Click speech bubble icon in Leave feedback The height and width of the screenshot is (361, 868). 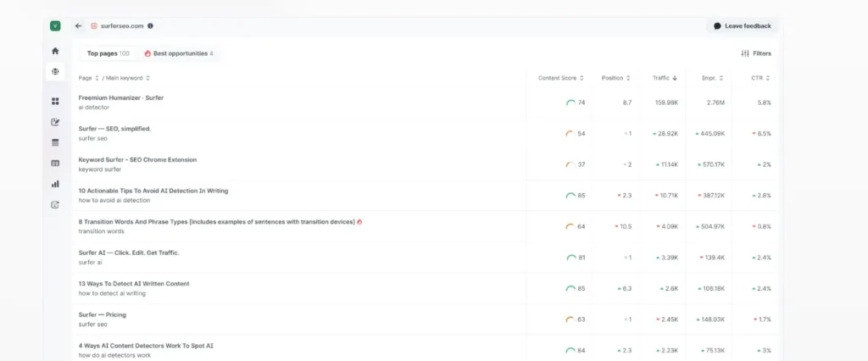[x=717, y=26]
